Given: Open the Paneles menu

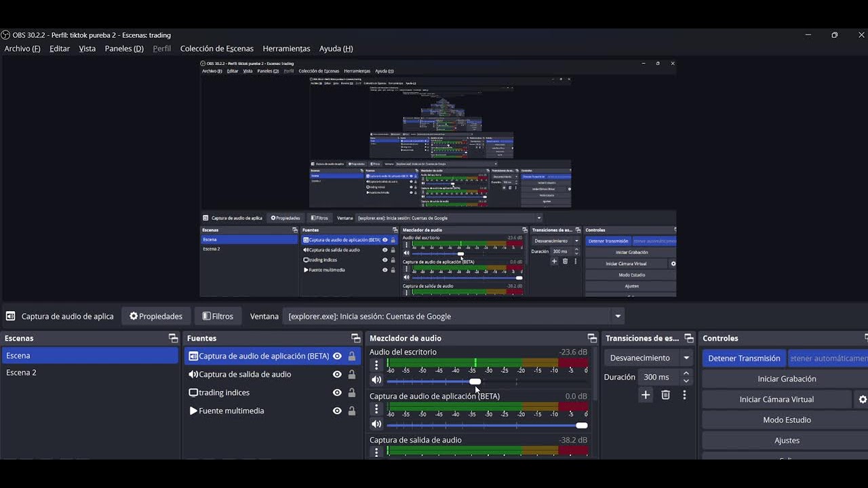Looking at the screenshot, I should pyautogui.click(x=124, y=49).
